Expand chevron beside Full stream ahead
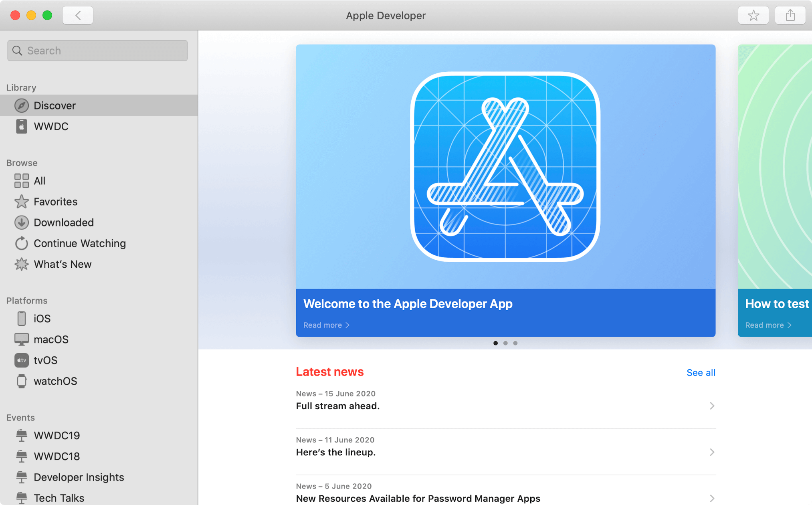Screen dimensions: 812x505 pyautogui.click(x=712, y=406)
